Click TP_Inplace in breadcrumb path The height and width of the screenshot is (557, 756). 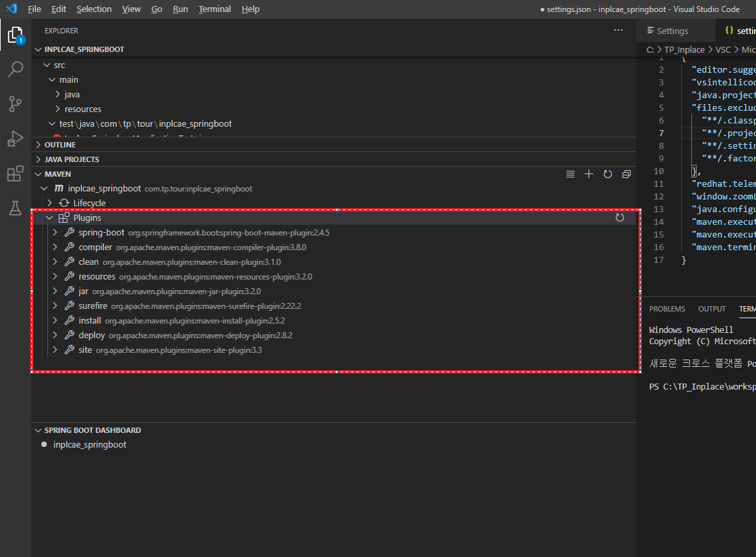tap(684, 49)
